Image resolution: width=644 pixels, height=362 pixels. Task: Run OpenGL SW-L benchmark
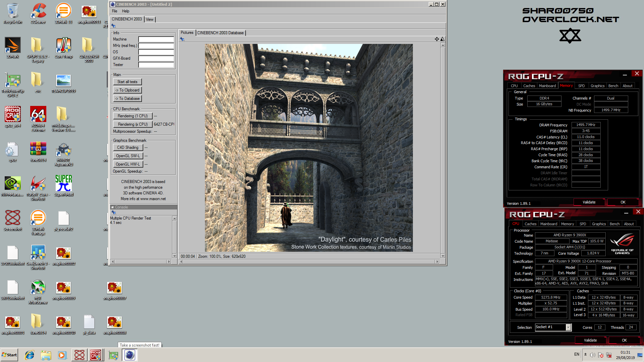point(128,156)
